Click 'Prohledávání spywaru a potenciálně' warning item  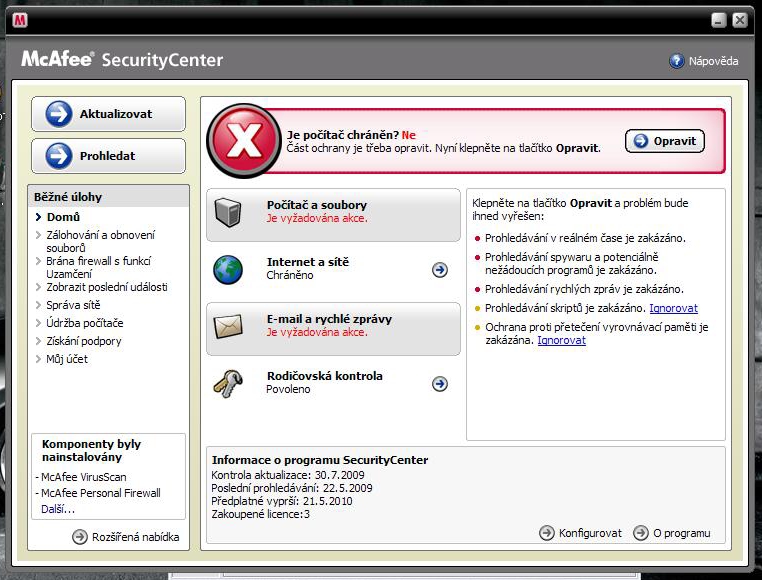pyautogui.click(x=572, y=264)
